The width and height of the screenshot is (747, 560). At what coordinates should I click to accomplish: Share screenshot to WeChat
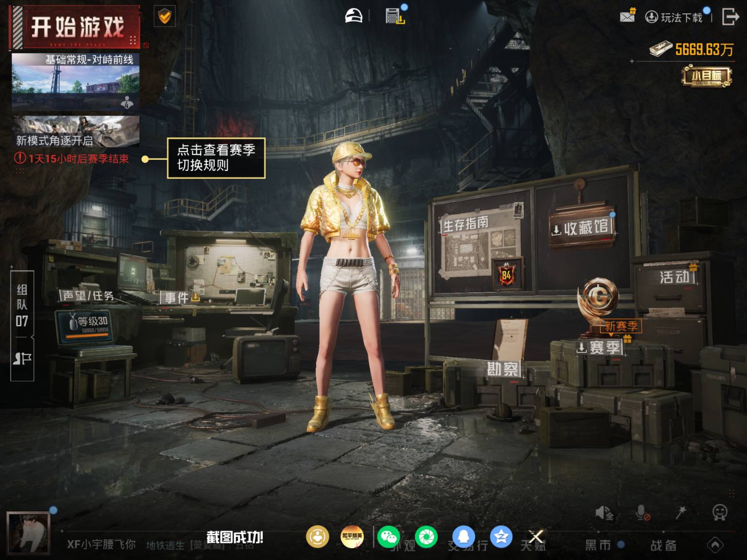pos(389,537)
